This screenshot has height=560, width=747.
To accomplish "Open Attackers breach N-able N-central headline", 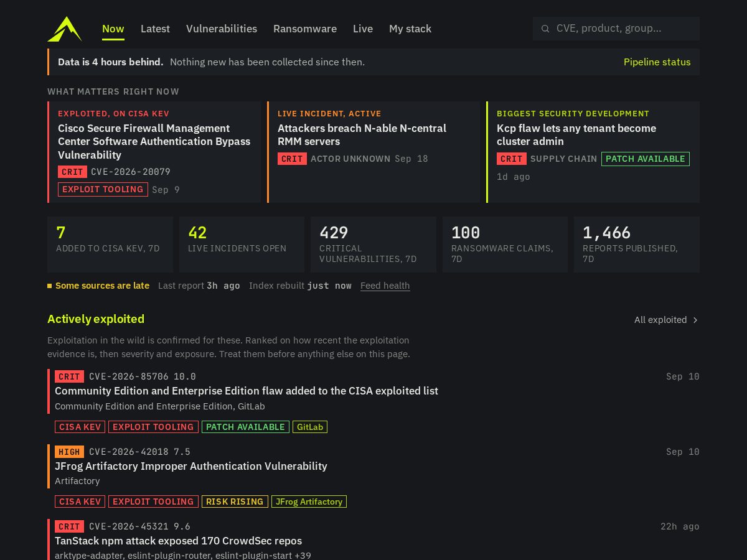I will pyautogui.click(x=362, y=135).
